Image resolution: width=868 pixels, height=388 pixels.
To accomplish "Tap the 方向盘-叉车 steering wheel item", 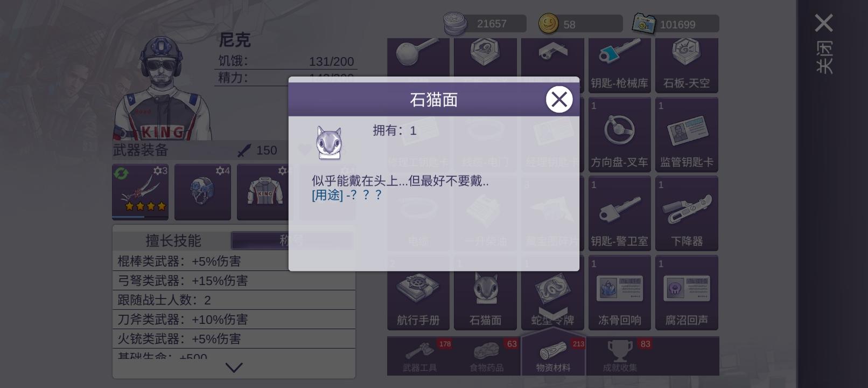I will tap(619, 135).
